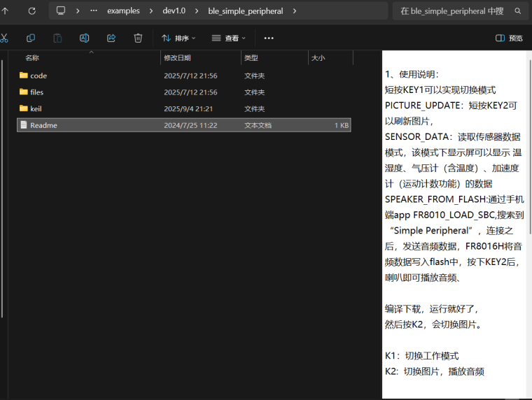This screenshot has width=532, height=400.
Task: Click the This PC monitor icon in address bar
Action: (x=61, y=11)
